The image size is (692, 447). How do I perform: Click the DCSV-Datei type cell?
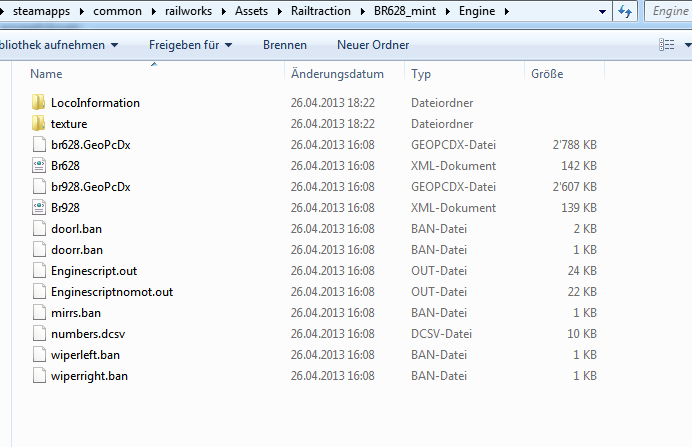(441, 334)
